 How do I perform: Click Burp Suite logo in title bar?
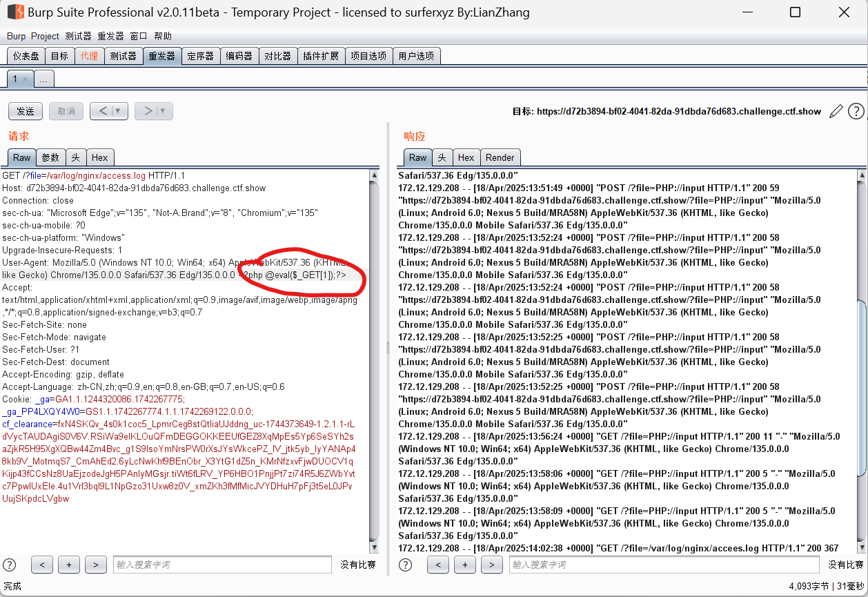point(15,12)
